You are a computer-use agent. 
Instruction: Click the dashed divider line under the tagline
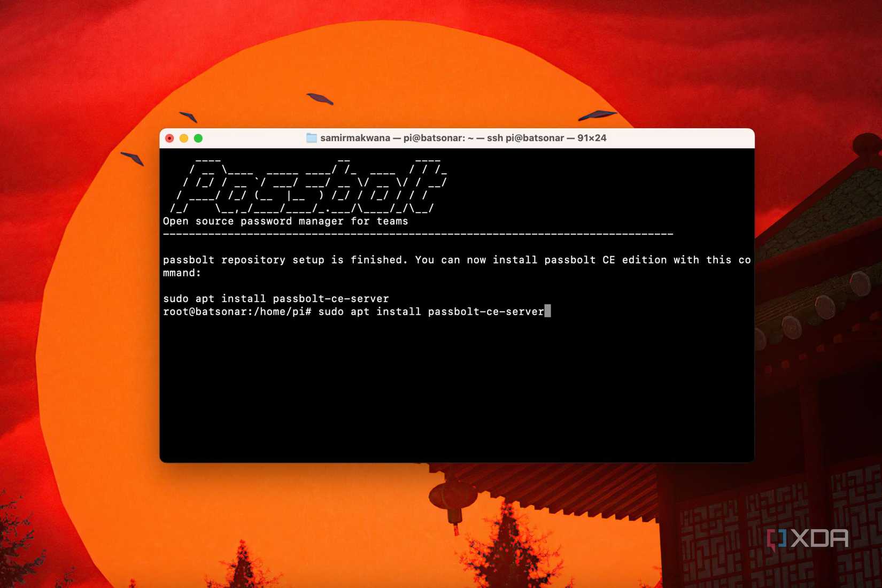click(417, 234)
